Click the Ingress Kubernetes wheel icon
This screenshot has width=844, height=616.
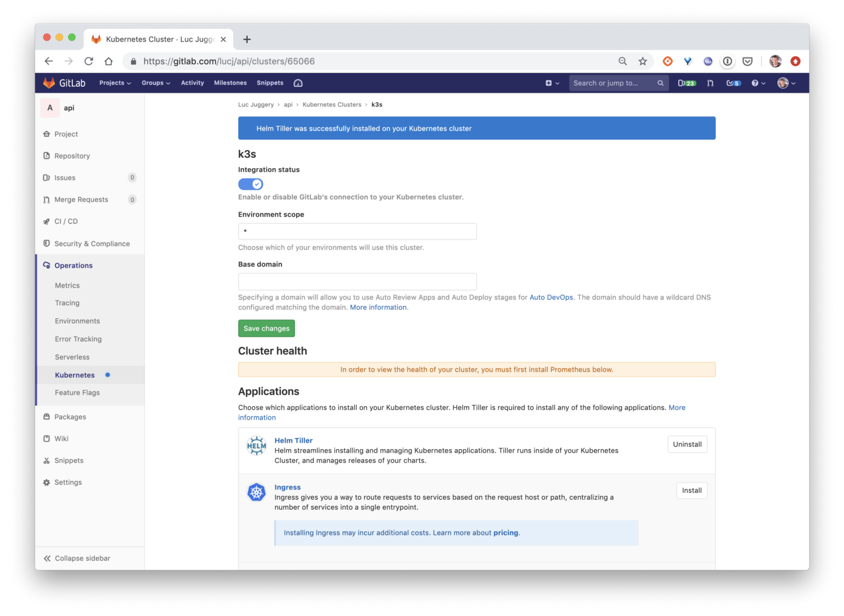click(x=256, y=492)
